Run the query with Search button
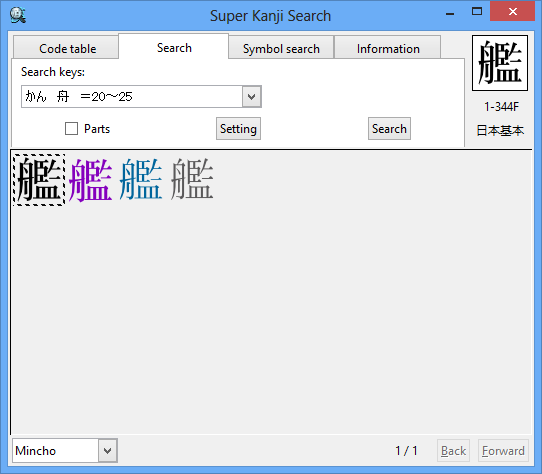This screenshot has width=542, height=474. [389, 129]
